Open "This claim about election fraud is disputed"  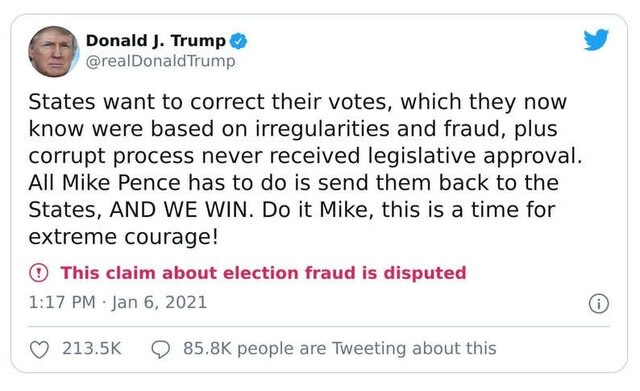coord(263,273)
